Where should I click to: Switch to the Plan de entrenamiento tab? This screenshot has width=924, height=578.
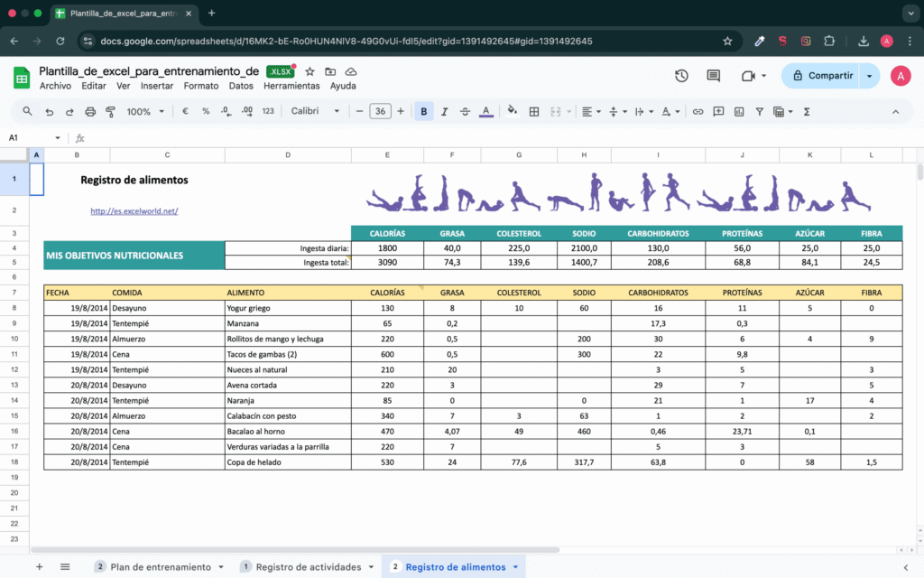[161, 566]
